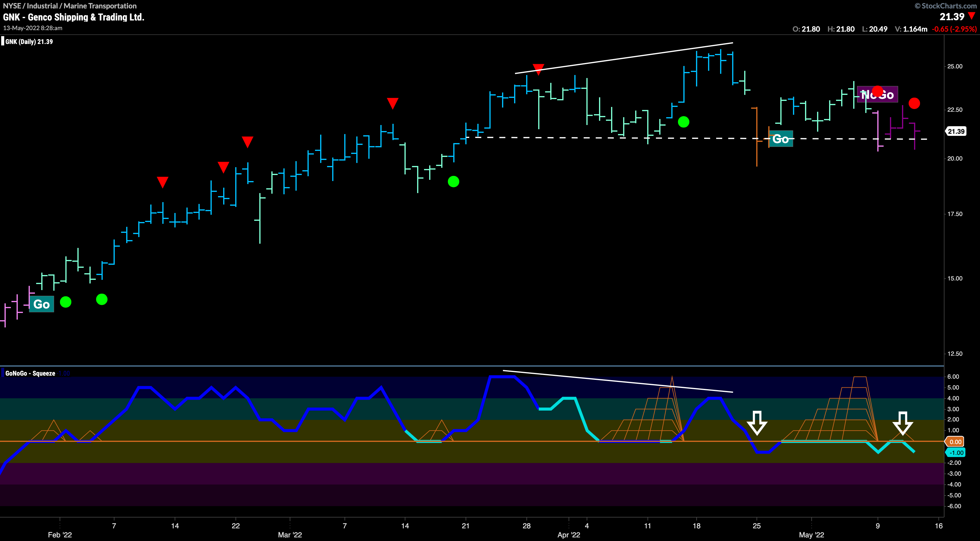Click the L: 20.49 low value
980x541 pixels.
click(875, 29)
